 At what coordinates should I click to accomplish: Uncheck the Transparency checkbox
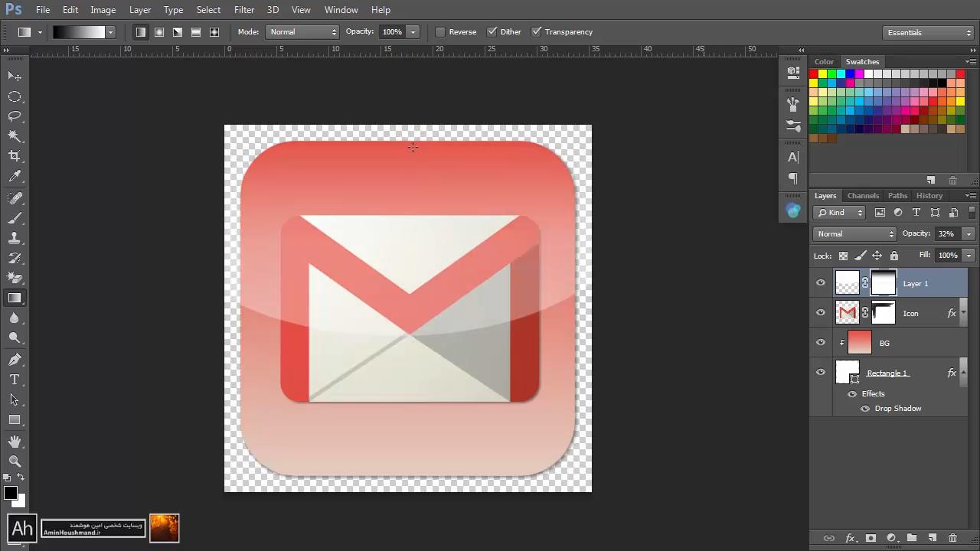[x=537, y=32]
